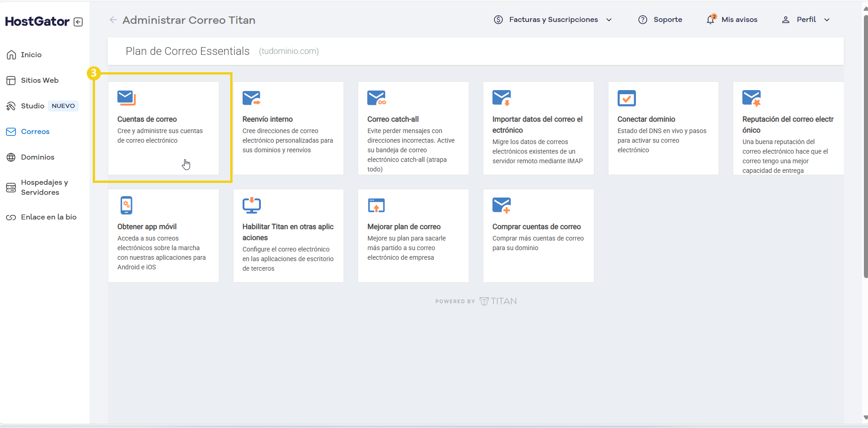Open Mejorar plan de correo title
The width and height of the screenshot is (868, 428).
[404, 227]
